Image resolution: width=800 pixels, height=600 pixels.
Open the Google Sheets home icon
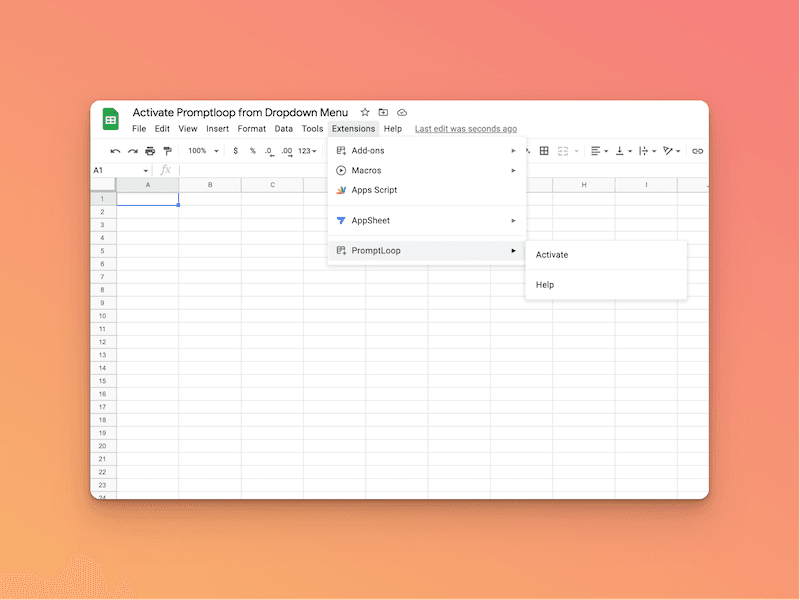[111, 119]
